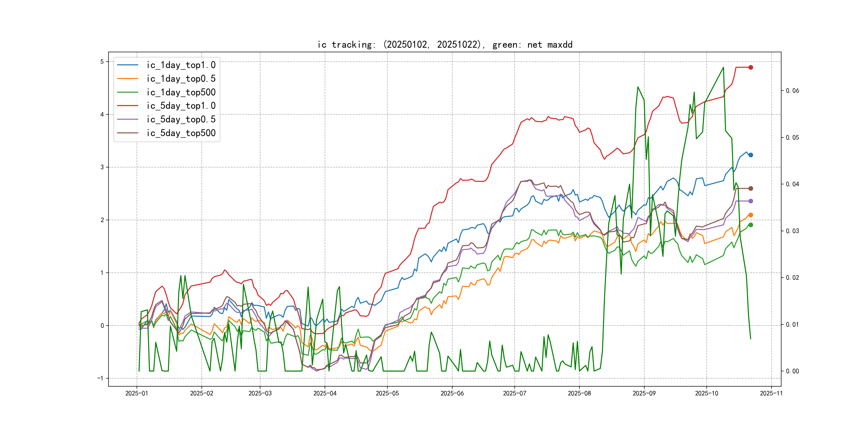Click the 0.06 right-axis tick label
The image size is (868, 434).
792,91
